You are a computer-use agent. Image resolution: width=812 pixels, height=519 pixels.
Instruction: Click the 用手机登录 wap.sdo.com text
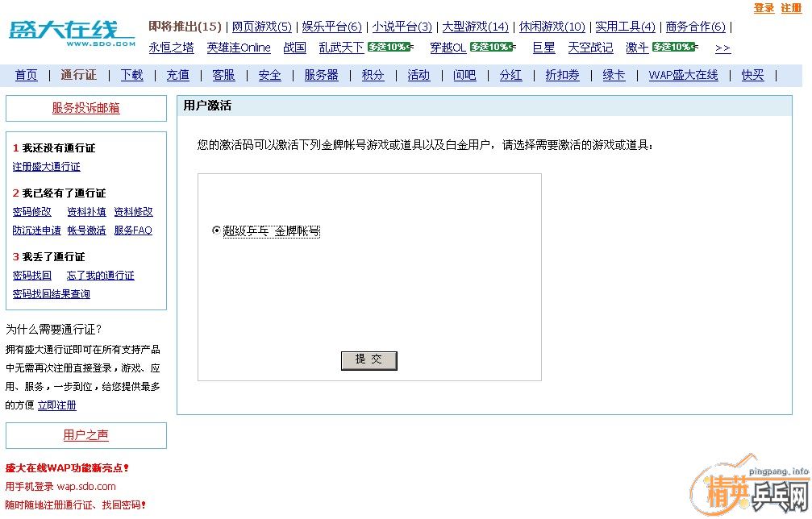click(60, 487)
